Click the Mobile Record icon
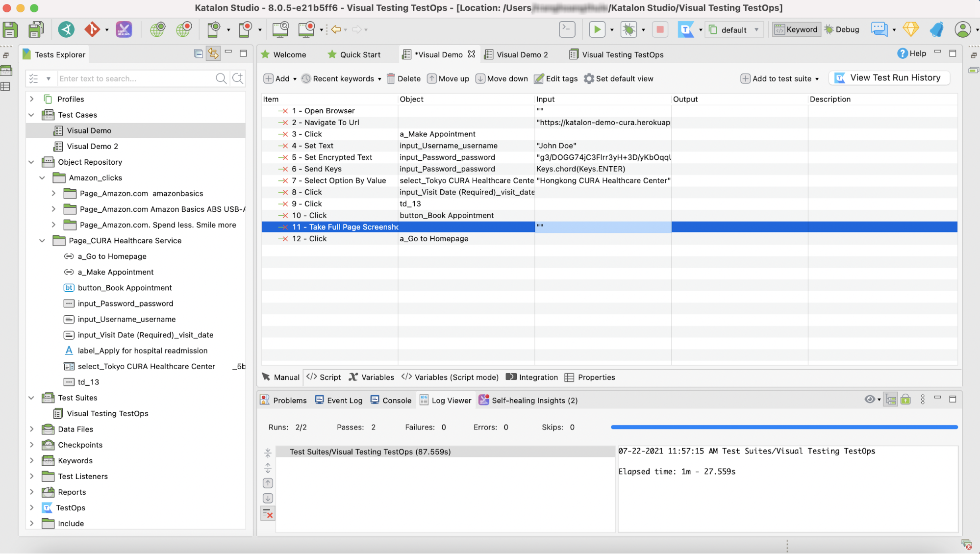 pos(245,29)
